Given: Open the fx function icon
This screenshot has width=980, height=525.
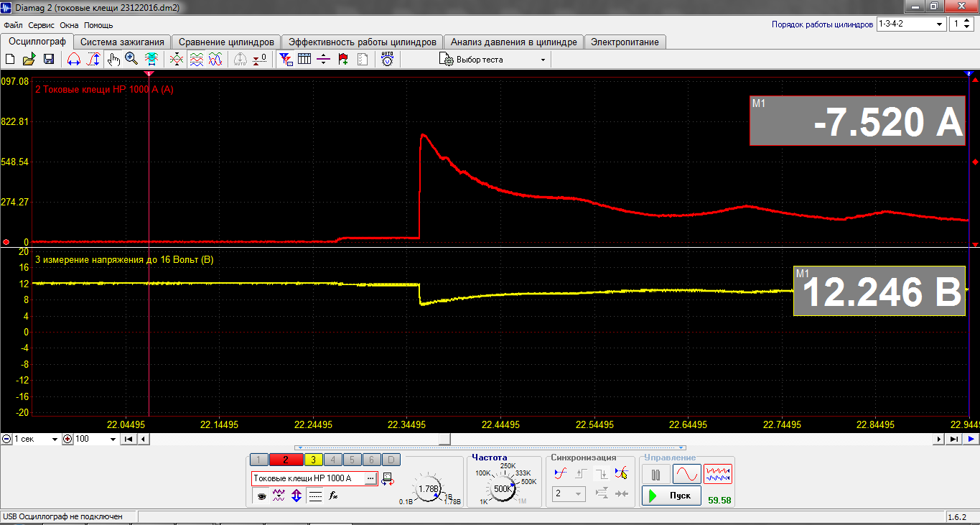Looking at the screenshot, I should [x=334, y=496].
